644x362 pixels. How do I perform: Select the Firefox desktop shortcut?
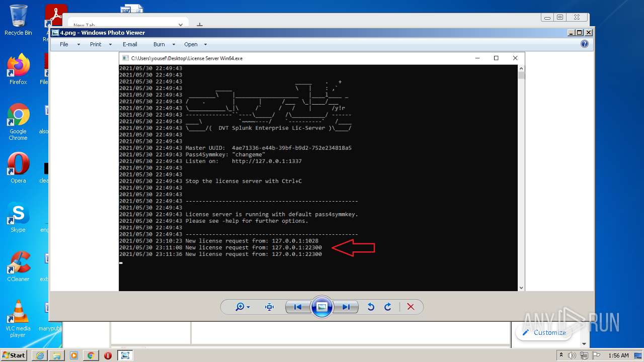[18, 69]
